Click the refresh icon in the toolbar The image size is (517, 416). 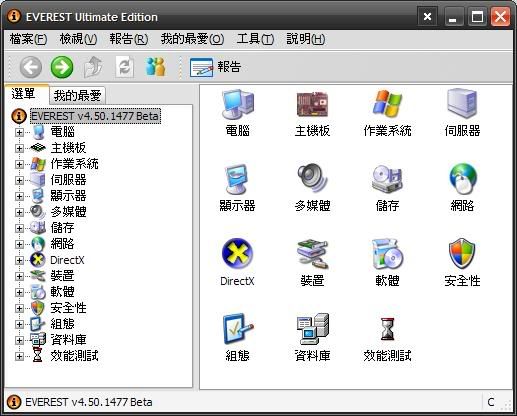tap(125, 67)
